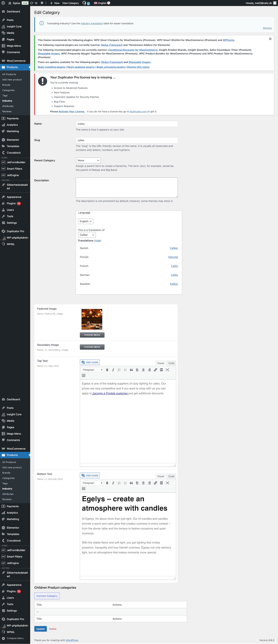Open the Paragraph format dropdown in the Top Text editor
This screenshot has width=278, height=644.
coord(92,370)
